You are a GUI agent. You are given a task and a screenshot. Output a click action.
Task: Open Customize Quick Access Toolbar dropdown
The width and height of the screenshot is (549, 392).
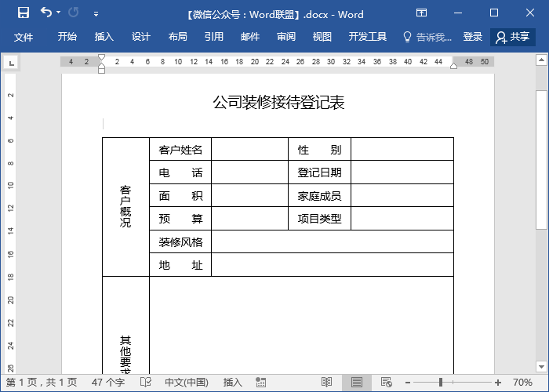96,14
